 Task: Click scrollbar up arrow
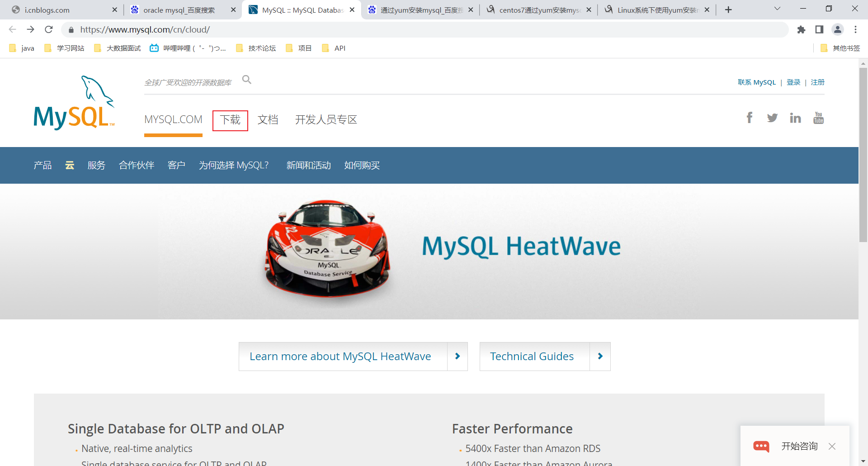[x=863, y=63]
